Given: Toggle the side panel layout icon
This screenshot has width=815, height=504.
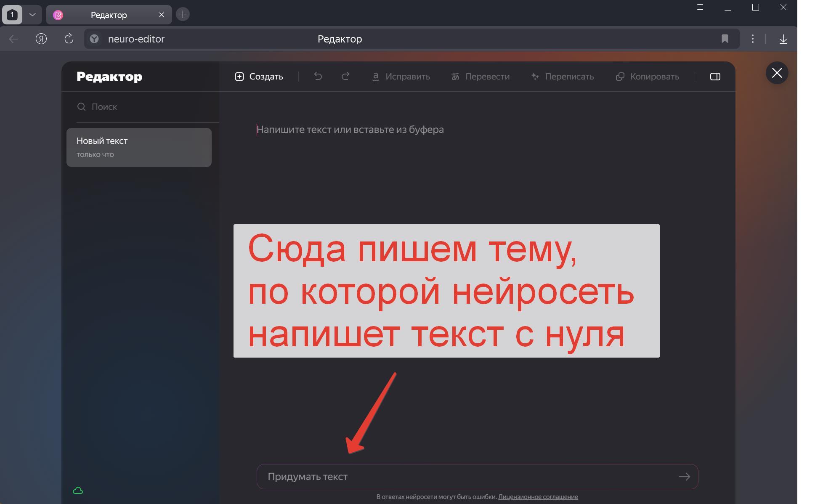Looking at the screenshot, I should click(x=715, y=77).
